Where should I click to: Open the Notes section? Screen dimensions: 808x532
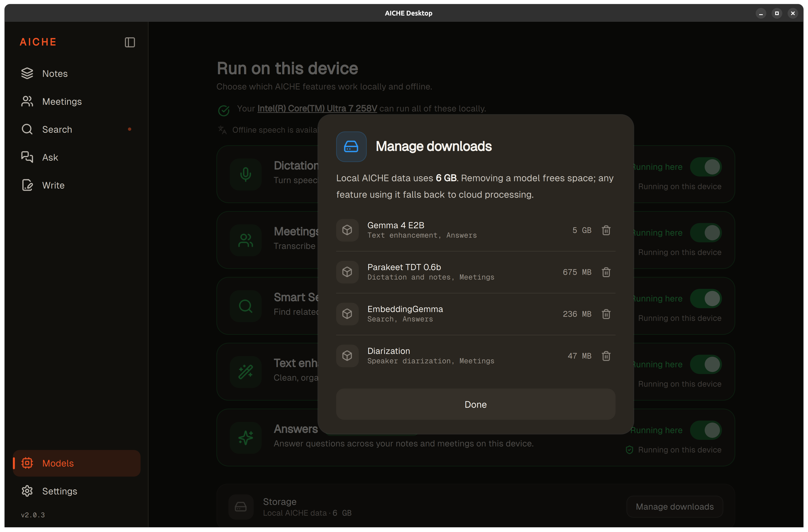coord(77,74)
